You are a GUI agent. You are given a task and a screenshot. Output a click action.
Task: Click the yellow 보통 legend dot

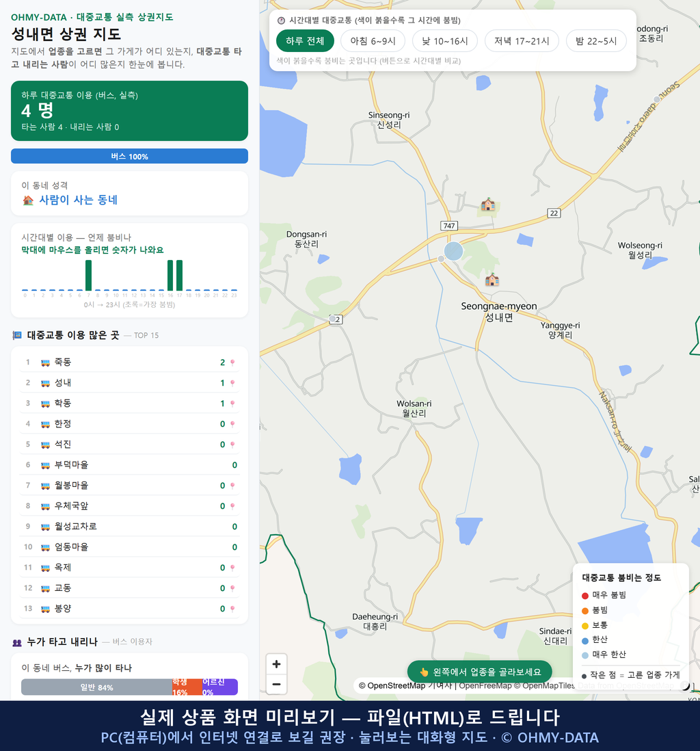(x=585, y=626)
